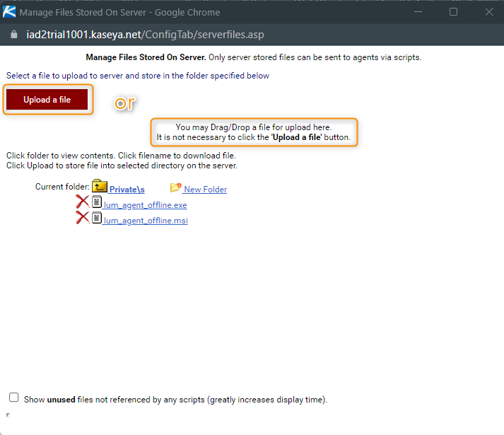Image resolution: width=504 pixels, height=435 pixels.
Task: Click the New Folder text link
Action: [205, 190]
